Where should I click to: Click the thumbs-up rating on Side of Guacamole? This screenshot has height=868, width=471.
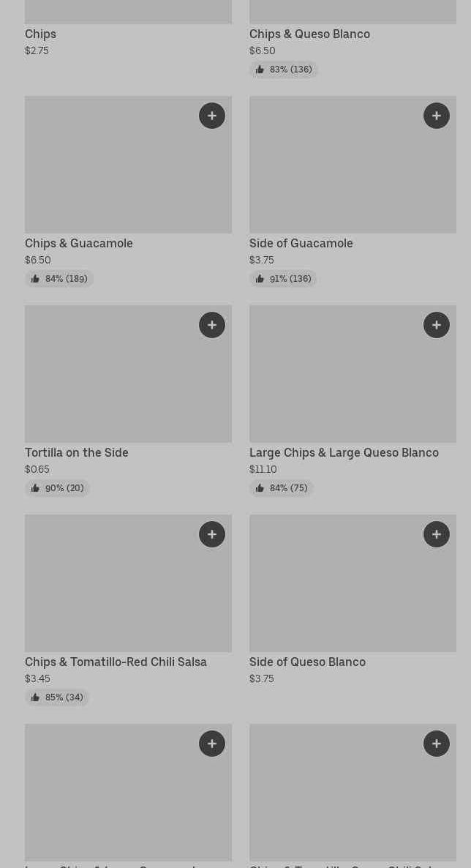283,279
